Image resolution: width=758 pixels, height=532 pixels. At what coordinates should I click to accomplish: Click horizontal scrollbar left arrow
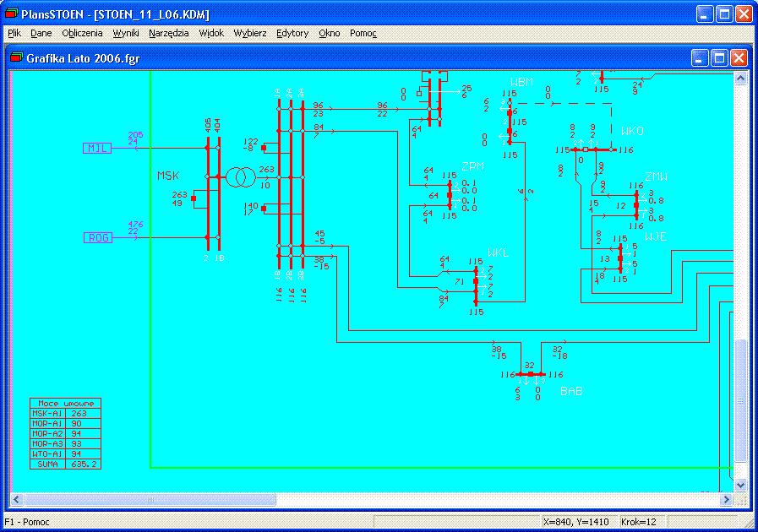pos(17,499)
